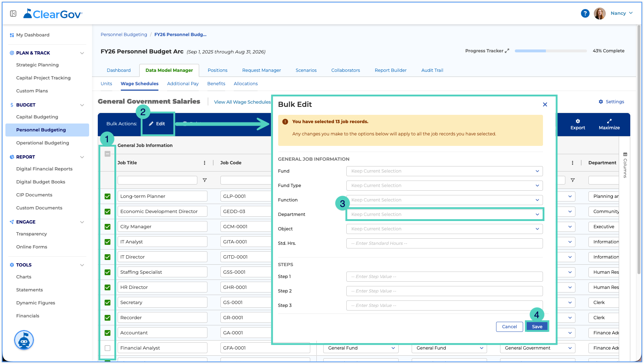Collapse the PLAN & TRACK section

point(82,53)
